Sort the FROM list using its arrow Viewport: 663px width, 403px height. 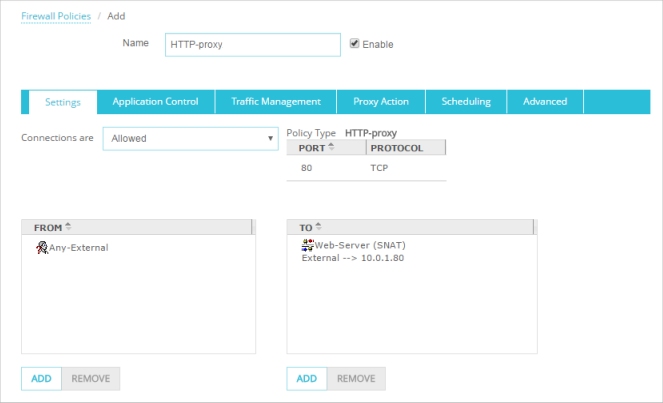pos(68,228)
